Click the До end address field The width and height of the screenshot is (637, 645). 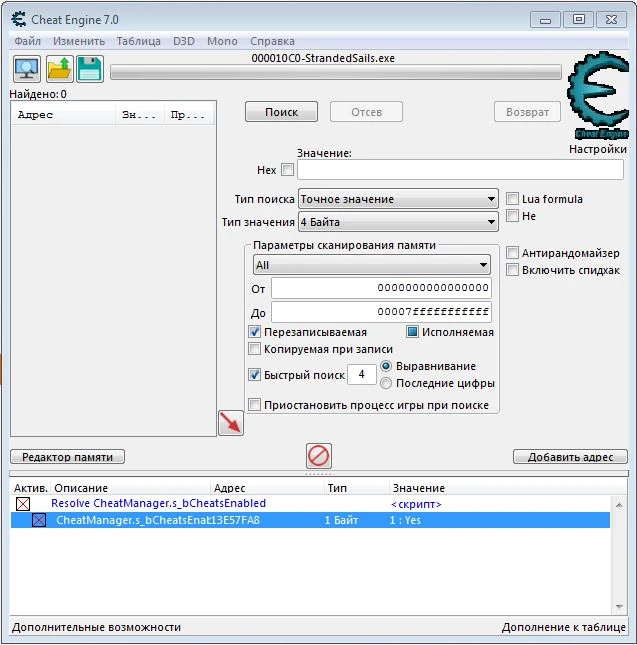[x=381, y=312]
